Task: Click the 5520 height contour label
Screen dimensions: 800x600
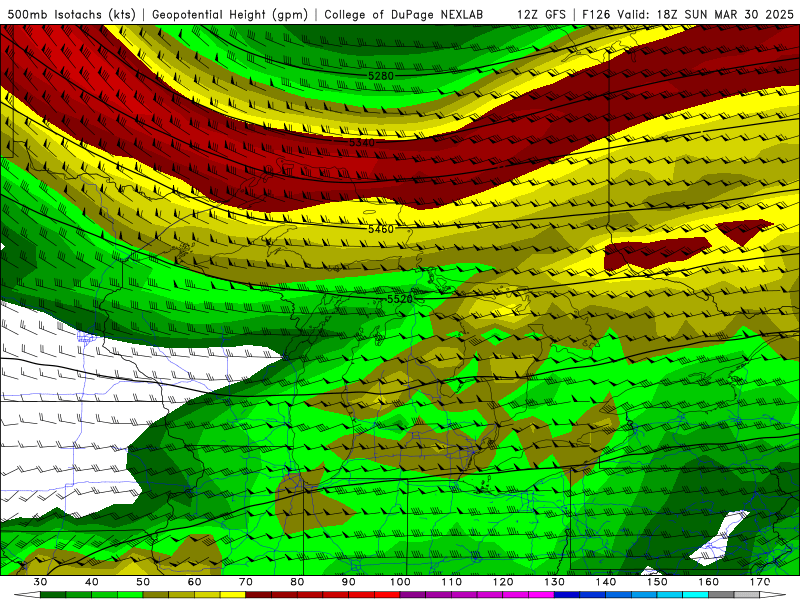Action: [399, 299]
